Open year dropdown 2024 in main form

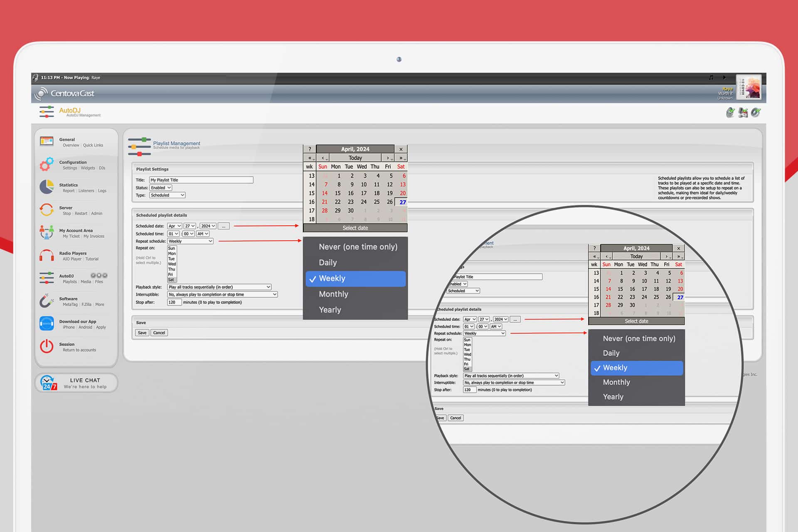click(208, 226)
